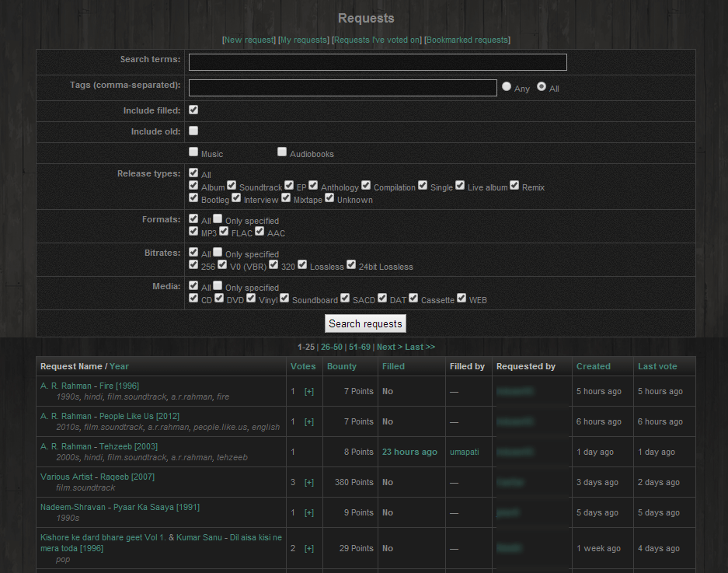Enable Only specified for Media

(218, 285)
